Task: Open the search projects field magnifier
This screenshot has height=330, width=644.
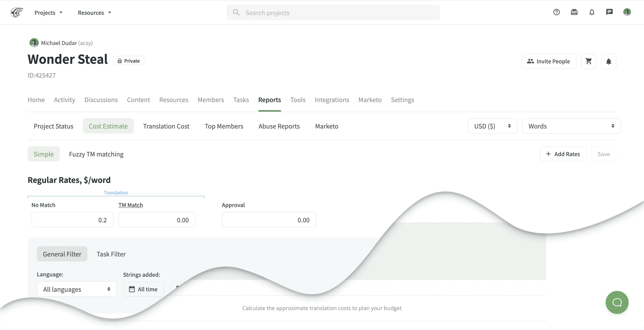Action: [236, 12]
